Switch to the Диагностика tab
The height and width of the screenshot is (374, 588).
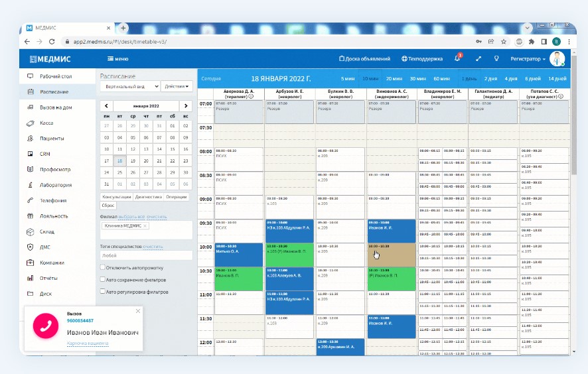pos(149,197)
